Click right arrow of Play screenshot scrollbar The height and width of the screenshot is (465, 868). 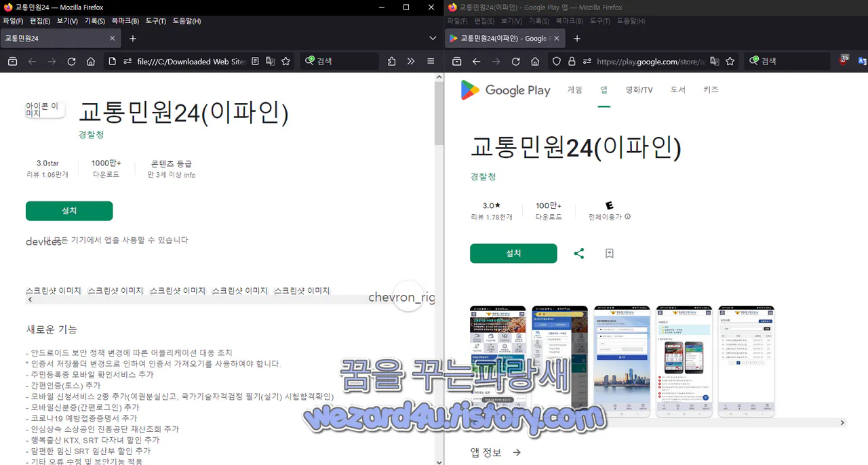click(x=843, y=422)
